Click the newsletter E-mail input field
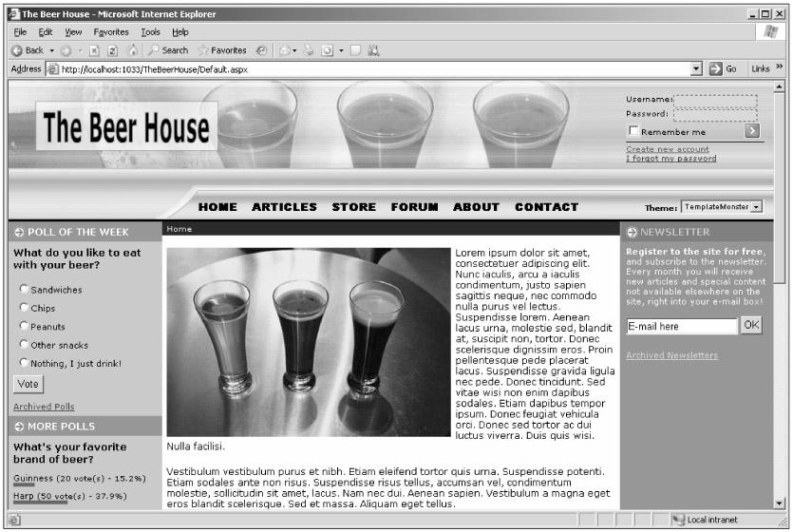This screenshot has height=532, width=793. coord(681,326)
